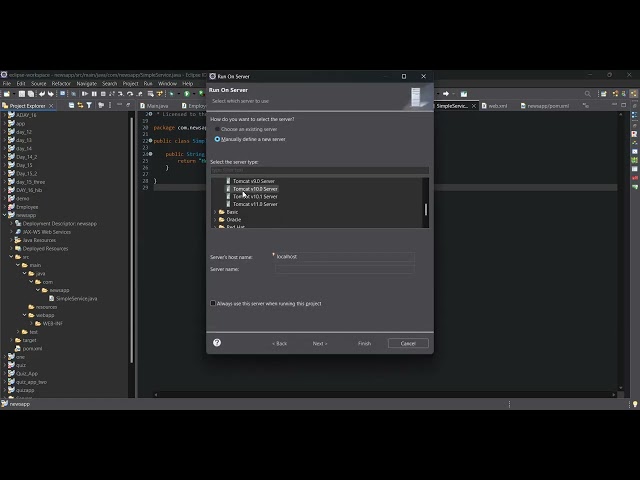Expand the WEB-INF folder
Image resolution: width=640 pixels, height=480 pixels.
coord(31,323)
